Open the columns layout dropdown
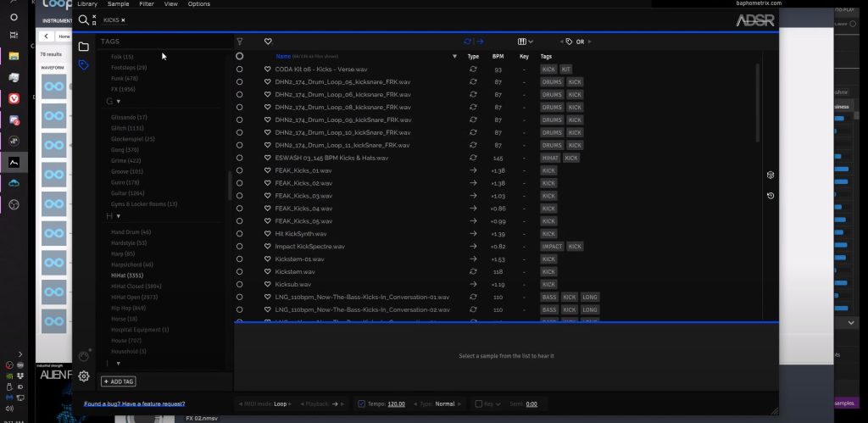This screenshot has width=868, height=423. pos(526,42)
